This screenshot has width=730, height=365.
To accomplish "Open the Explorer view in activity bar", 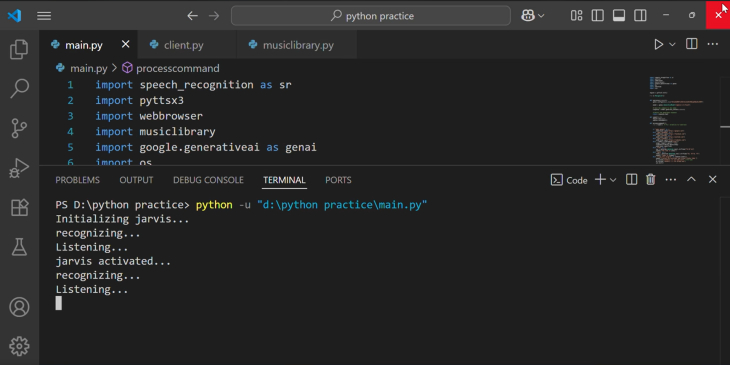I will pos(19,49).
